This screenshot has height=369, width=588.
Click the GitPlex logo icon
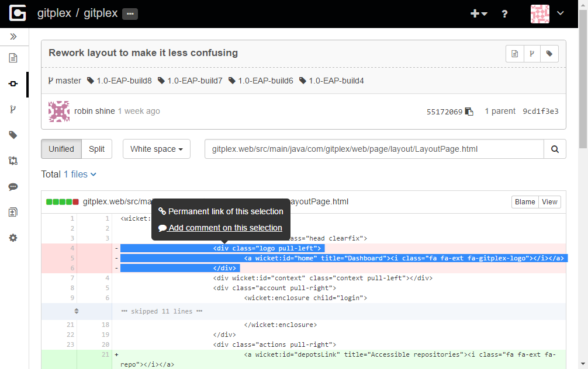tap(18, 13)
